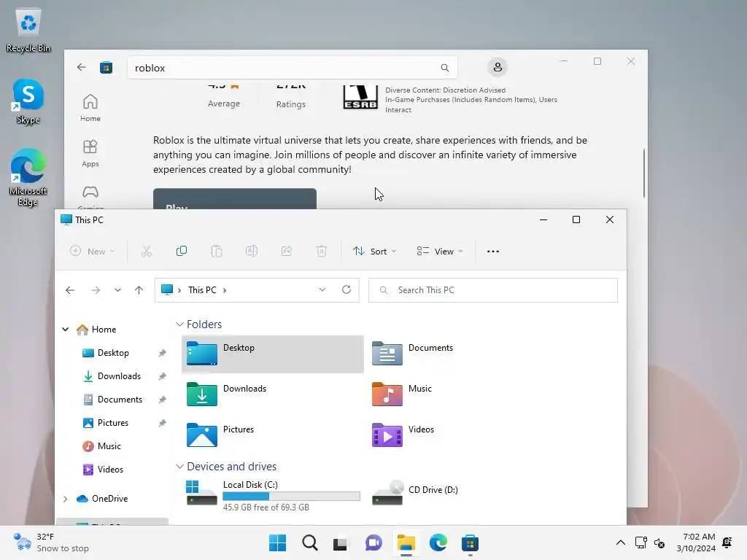Collapse the Folders group
Image resolution: width=747 pixels, height=560 pixels.
click(179, 324)
